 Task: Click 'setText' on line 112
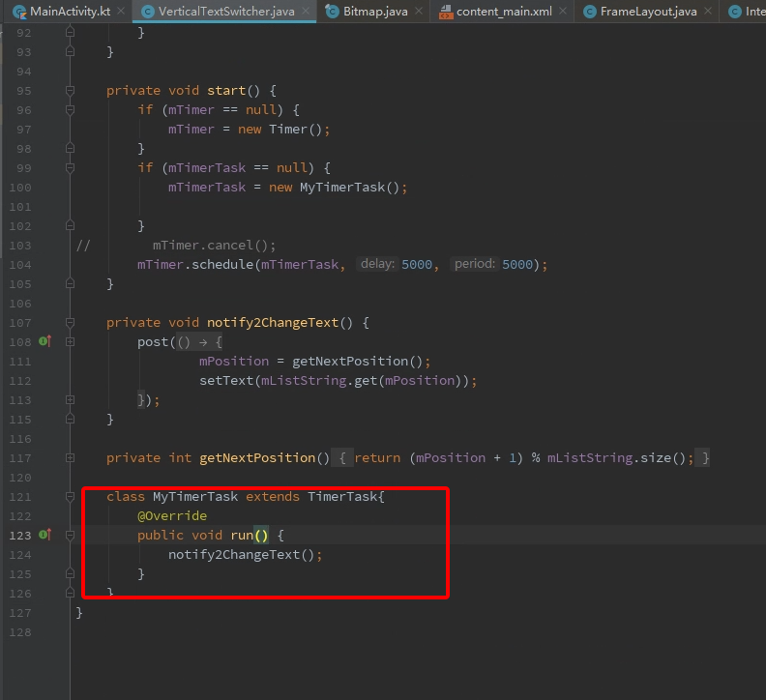226,381
